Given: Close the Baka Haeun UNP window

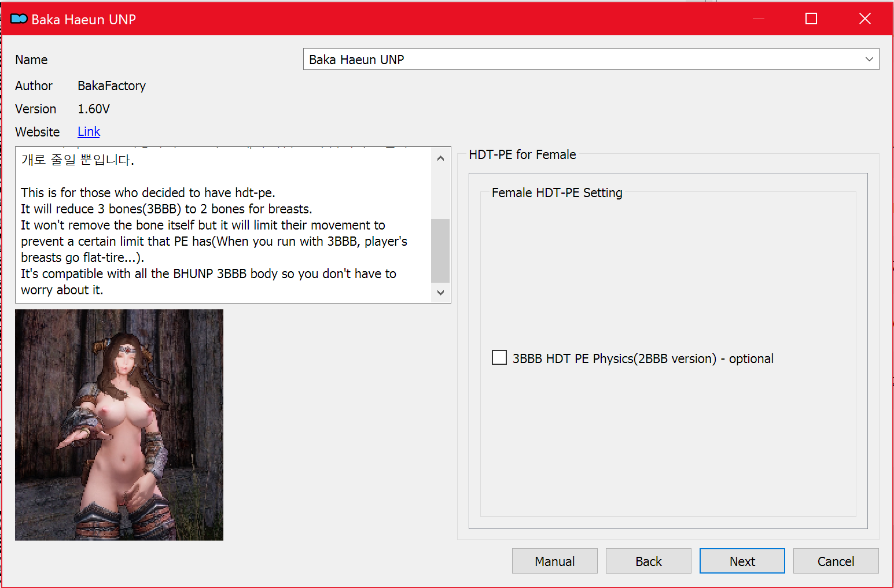Looking at the screenshot, I should 865,19.
